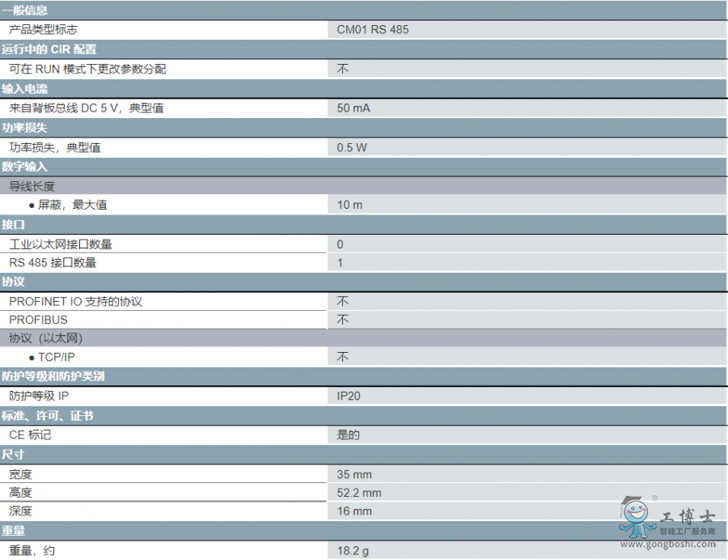Image resolution: width=728 pixels, height=560 pixels.
Task: Click '不' value in PROFINET IO row
Action: coord(343,301)
